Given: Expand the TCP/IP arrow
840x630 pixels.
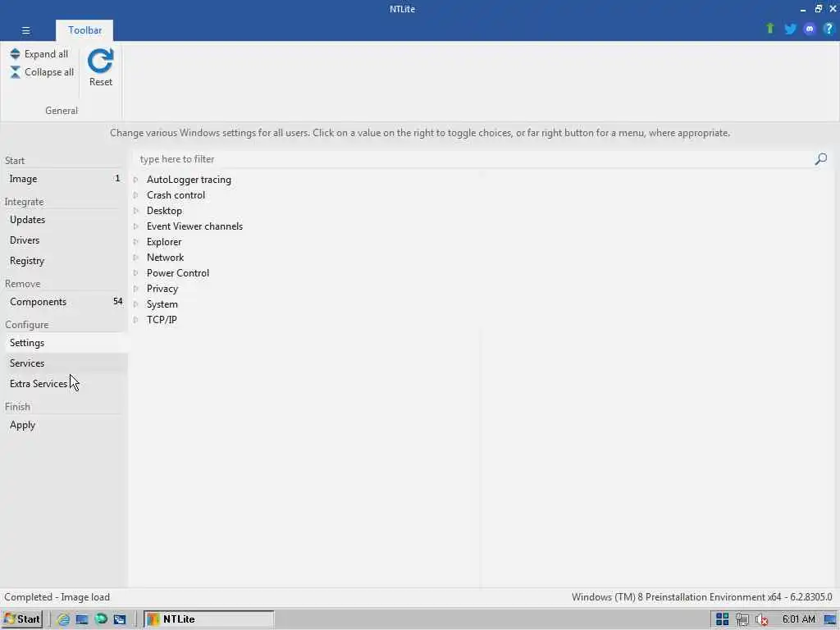Looking at the screenshot, I should click(136, 319).
